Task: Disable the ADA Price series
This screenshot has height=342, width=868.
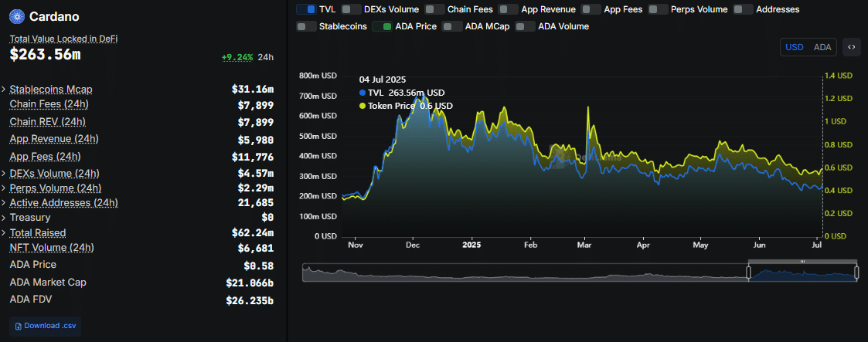Action: click(381, 26)
